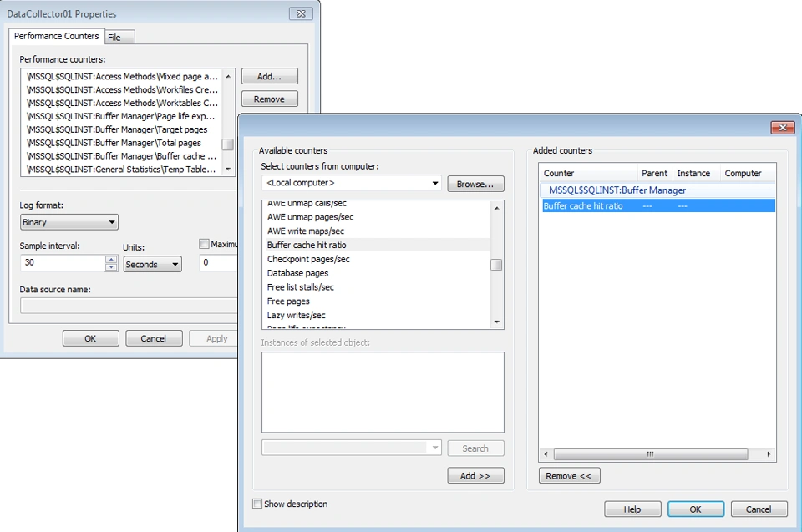Click Remove to delete the selected counter
802x532 pixels.
point(269,99)
